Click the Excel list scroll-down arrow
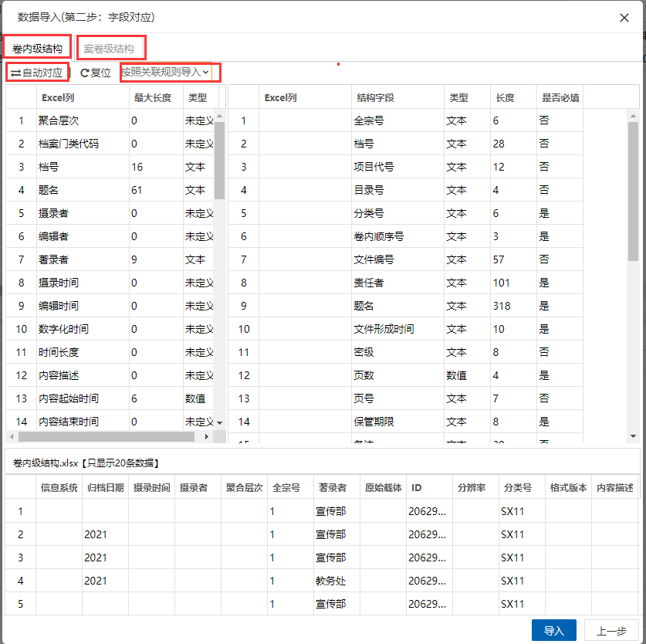This screenshot has height=644, width=646. (219, 422)
